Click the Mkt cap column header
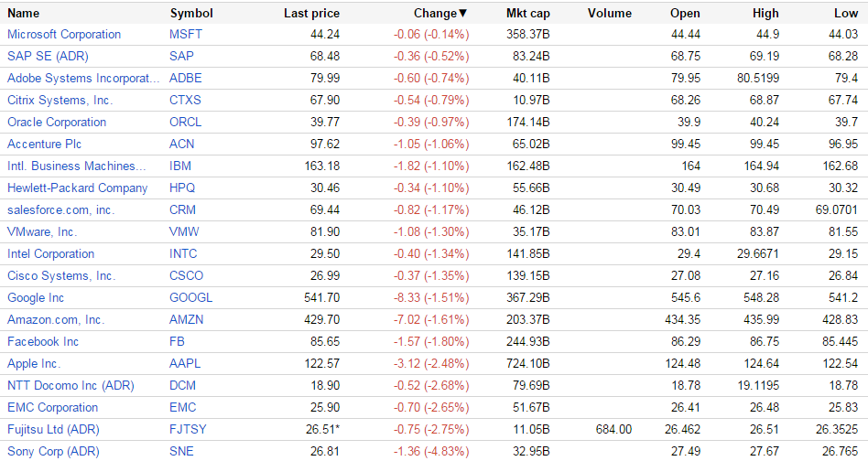 point(527,14)
